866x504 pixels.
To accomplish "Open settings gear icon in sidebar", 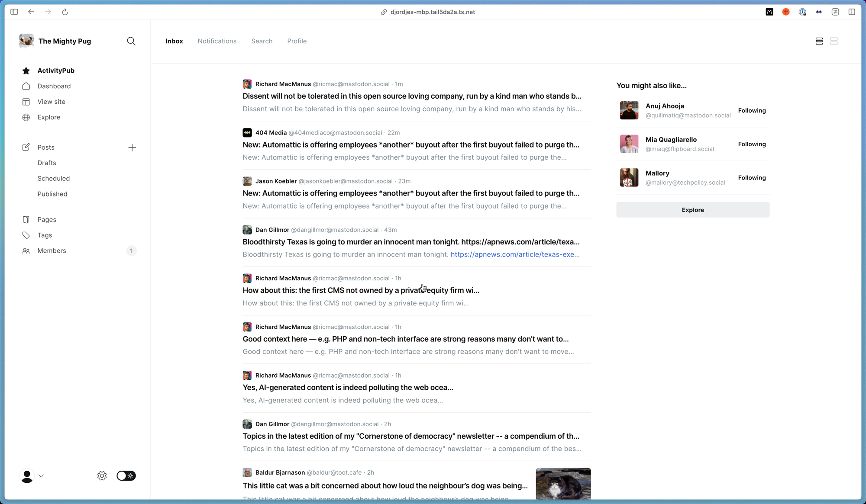I will point(102,476).
